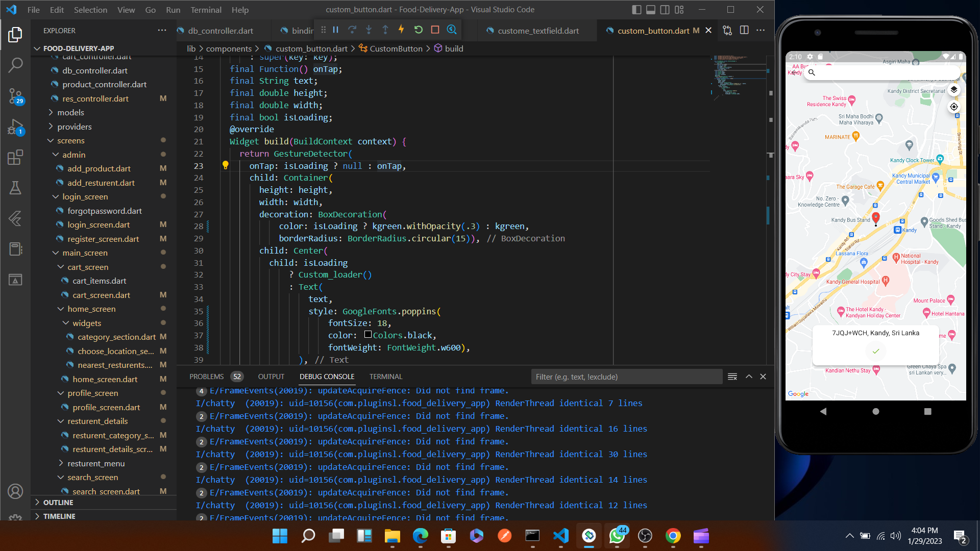Tap the checkmark on the map location card
The width and height of the screenshot is (980, 551).
pyautogui.click(x=875, y=352)
